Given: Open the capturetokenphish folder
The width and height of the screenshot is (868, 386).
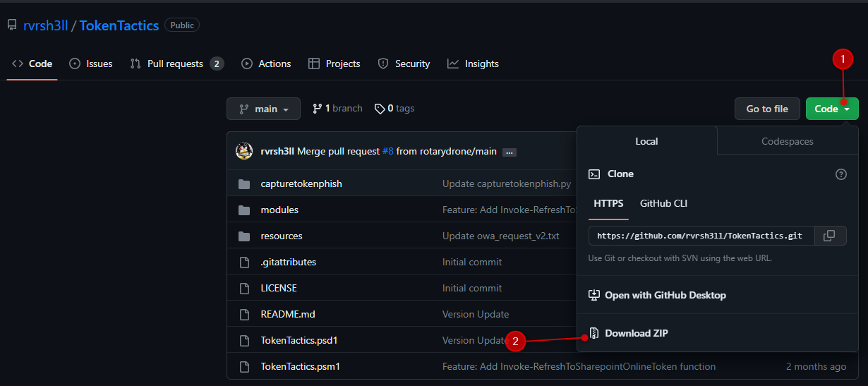Looking at the screenshot, I should [301, 183].
